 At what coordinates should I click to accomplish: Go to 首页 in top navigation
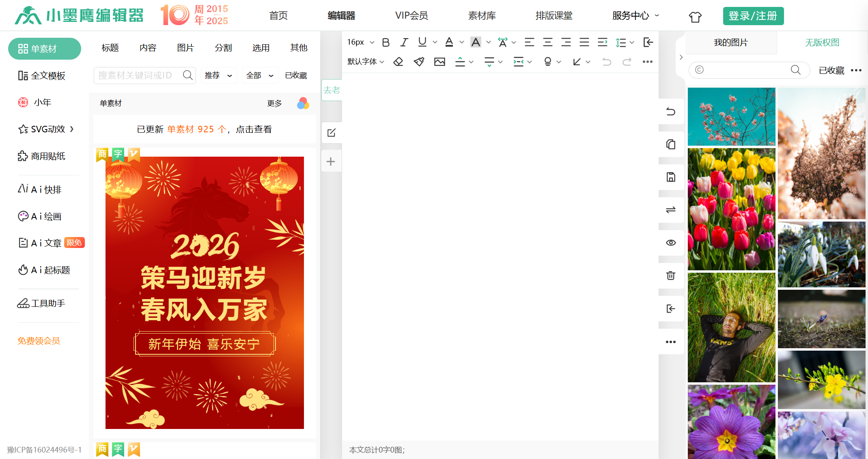(278, 15)
